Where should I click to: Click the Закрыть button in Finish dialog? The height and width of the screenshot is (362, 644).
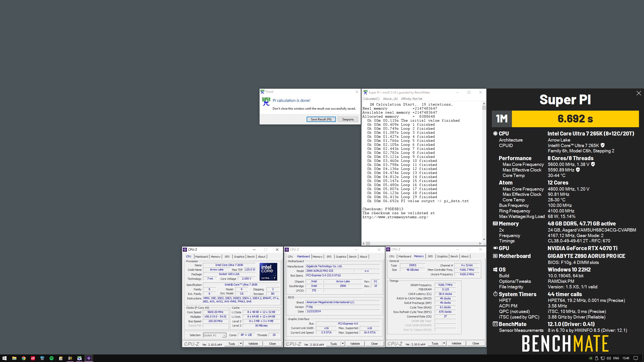pos(348,119)
